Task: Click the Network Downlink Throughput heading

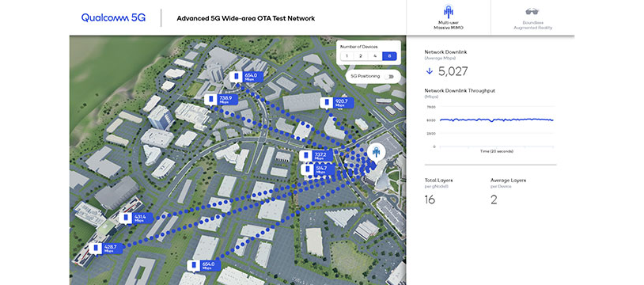Action: [460, 90]
